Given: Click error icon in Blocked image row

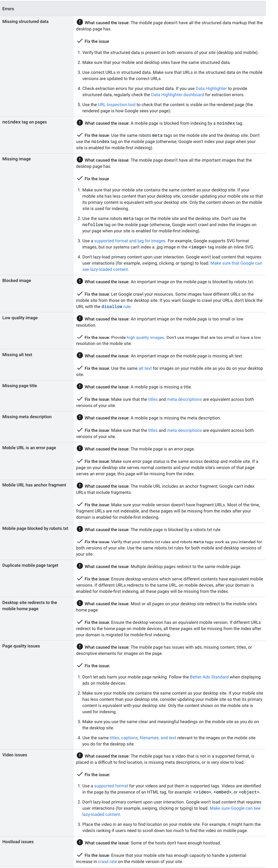Looking at the screenshot, I should [80, 281].
